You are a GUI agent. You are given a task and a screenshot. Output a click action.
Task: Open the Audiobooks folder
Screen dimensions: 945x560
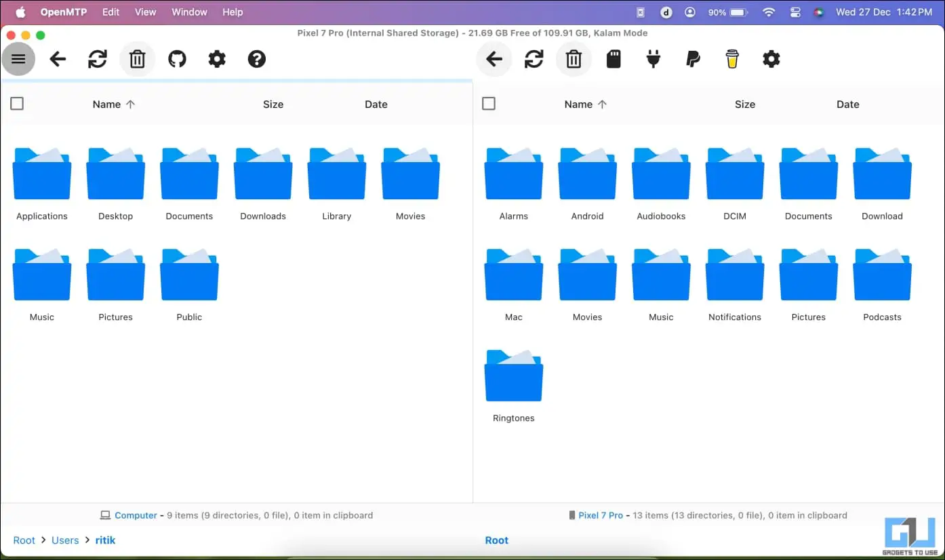tap(661, 184)
